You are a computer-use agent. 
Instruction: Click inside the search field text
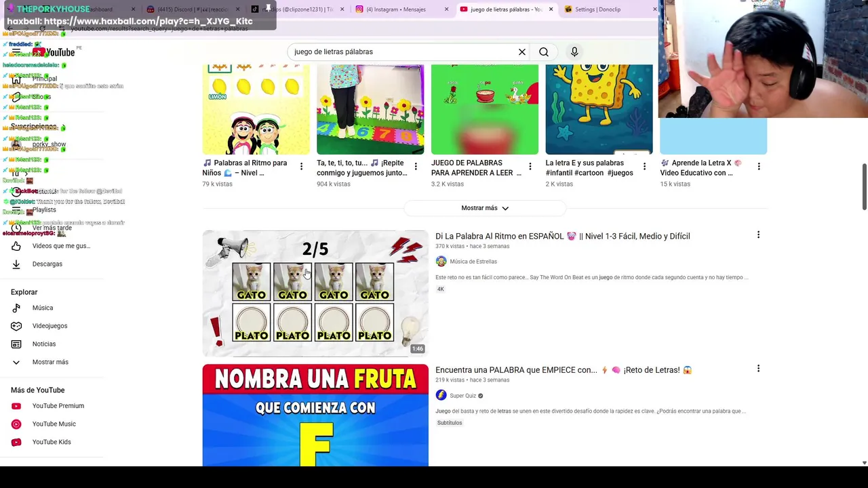point(334,52)
